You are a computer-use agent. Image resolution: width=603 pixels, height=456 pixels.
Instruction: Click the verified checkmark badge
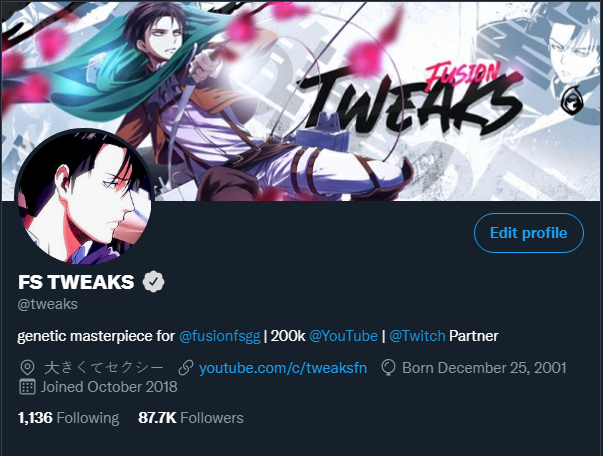coord(153,282)
